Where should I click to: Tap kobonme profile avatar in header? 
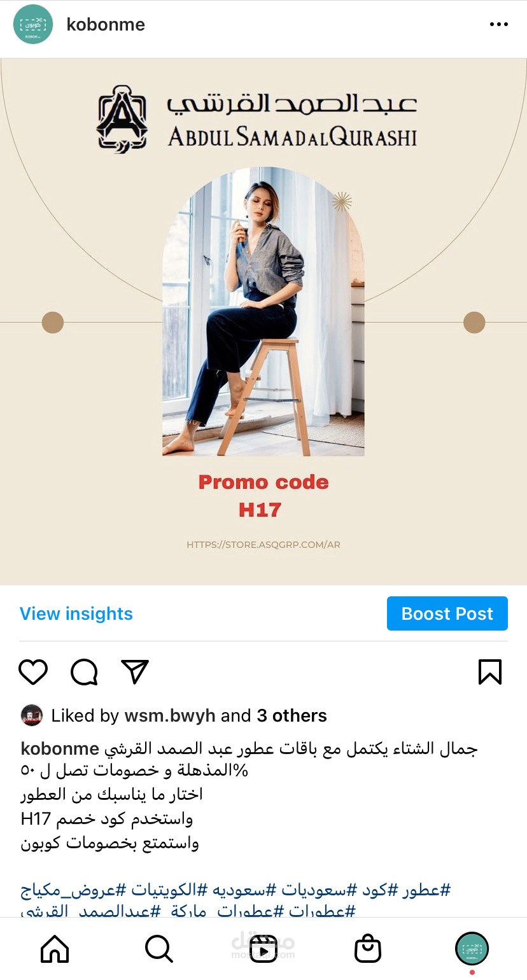point(32,24)
